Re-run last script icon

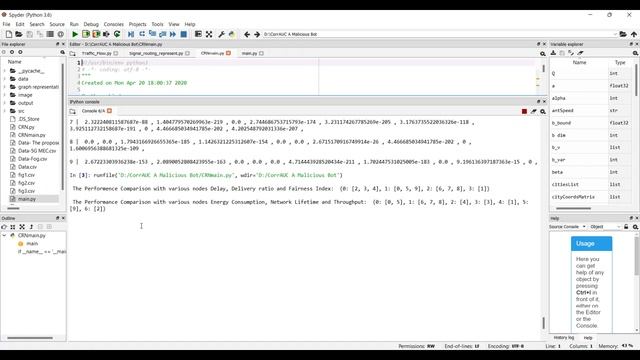point(117,34)
